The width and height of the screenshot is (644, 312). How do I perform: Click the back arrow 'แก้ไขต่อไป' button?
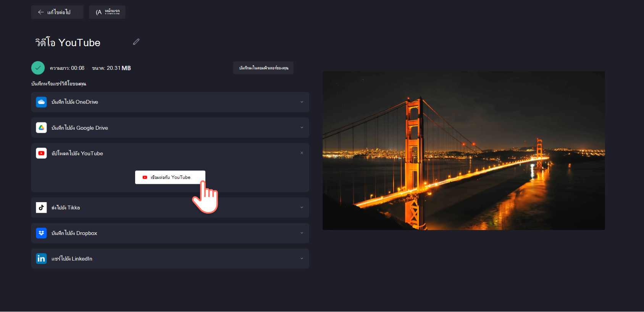click(x=57, y=12)
